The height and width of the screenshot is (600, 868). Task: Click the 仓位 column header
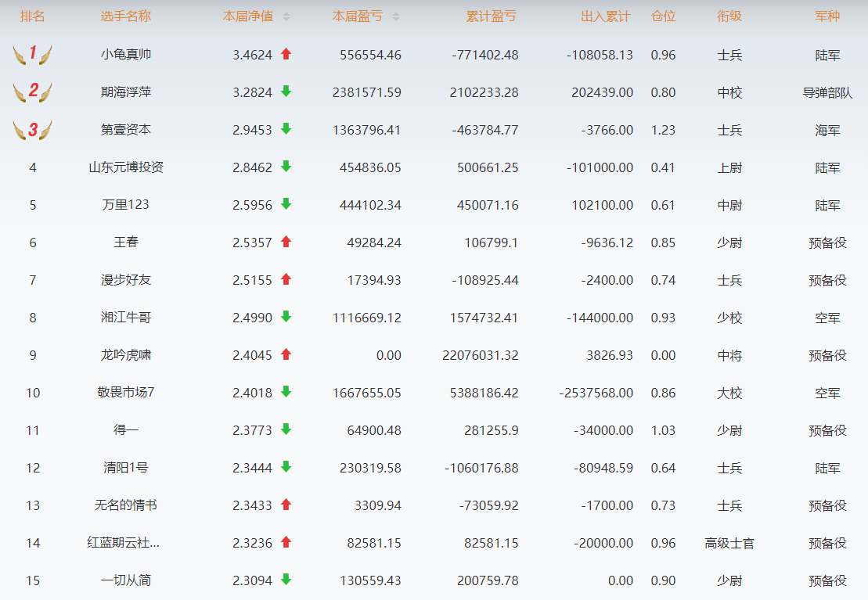tap(663, 16)
